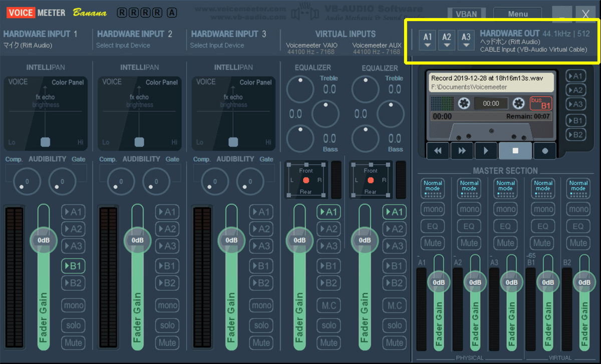Screen dimensions: 601x364
Task: Click Comp. knob on Hardware Input 1
Action: click(27, 181)
